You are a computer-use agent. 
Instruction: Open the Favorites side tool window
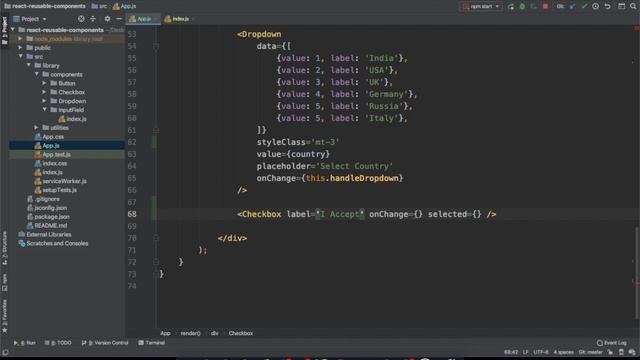4,316
